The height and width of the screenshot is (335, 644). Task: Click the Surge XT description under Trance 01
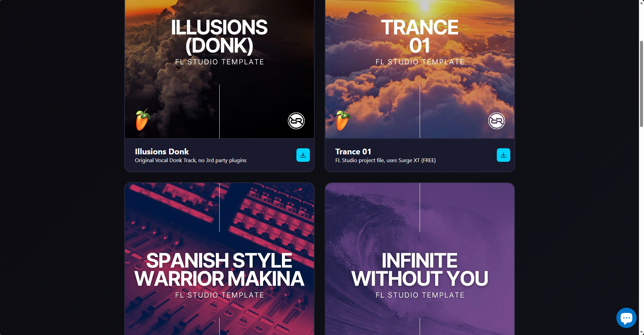pos(385,160)
